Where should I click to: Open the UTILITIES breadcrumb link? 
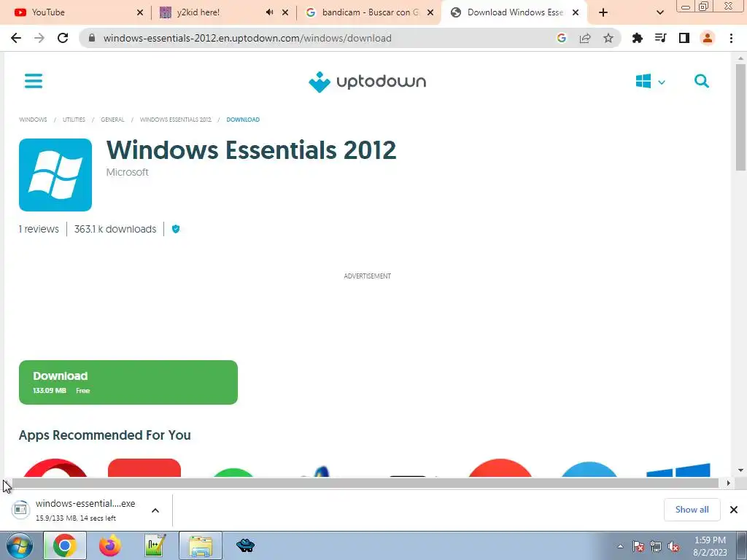[74, 120]
